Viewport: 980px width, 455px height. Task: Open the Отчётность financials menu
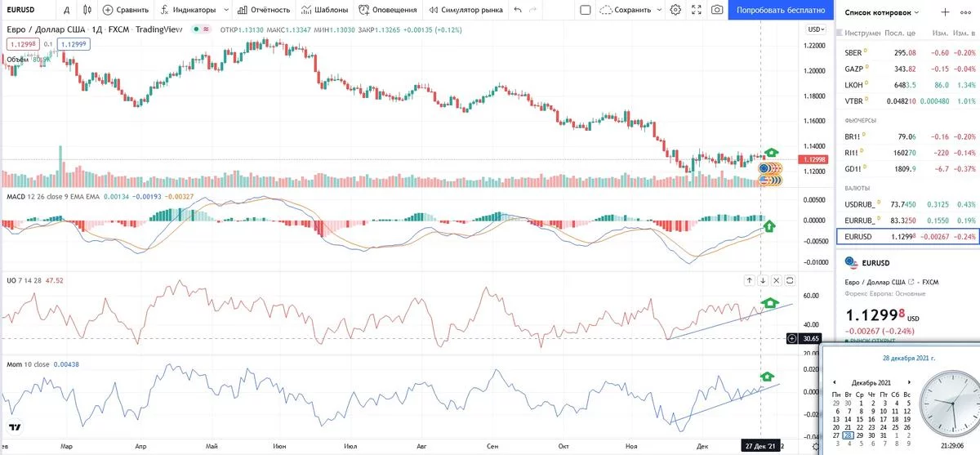coord(263,11)
